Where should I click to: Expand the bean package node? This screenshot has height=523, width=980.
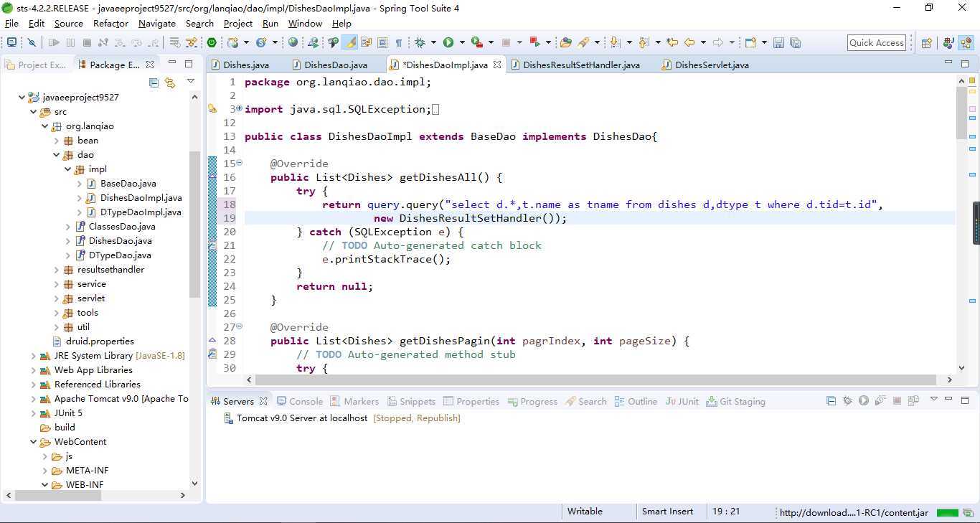[57, 140]
